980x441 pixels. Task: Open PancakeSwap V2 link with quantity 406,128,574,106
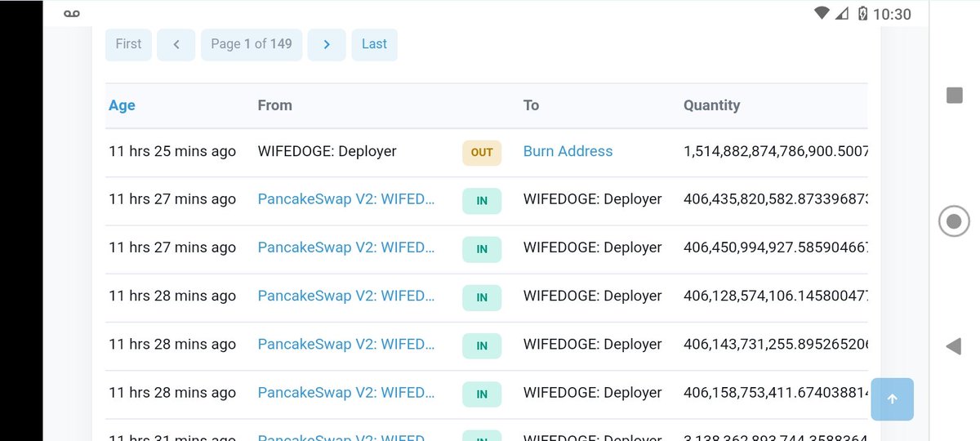pyautogui.click(x=346, y=296)
